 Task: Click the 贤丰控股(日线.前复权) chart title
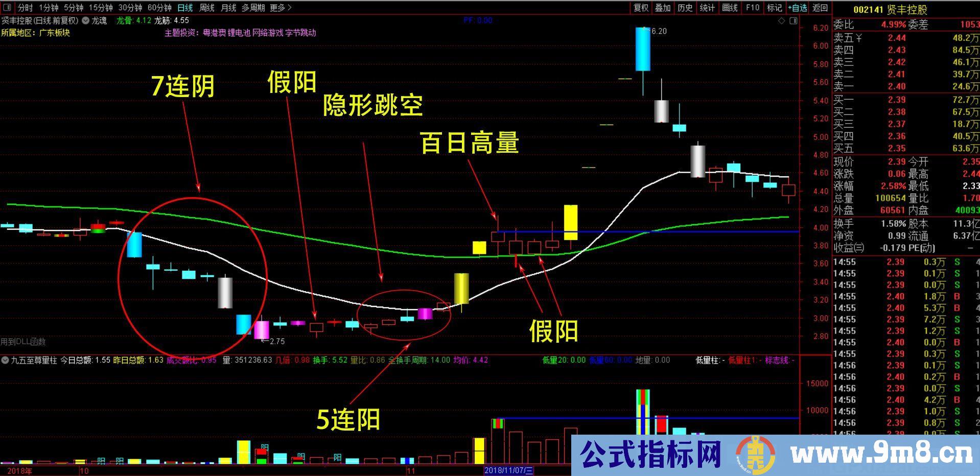click(x=40, y=20)
